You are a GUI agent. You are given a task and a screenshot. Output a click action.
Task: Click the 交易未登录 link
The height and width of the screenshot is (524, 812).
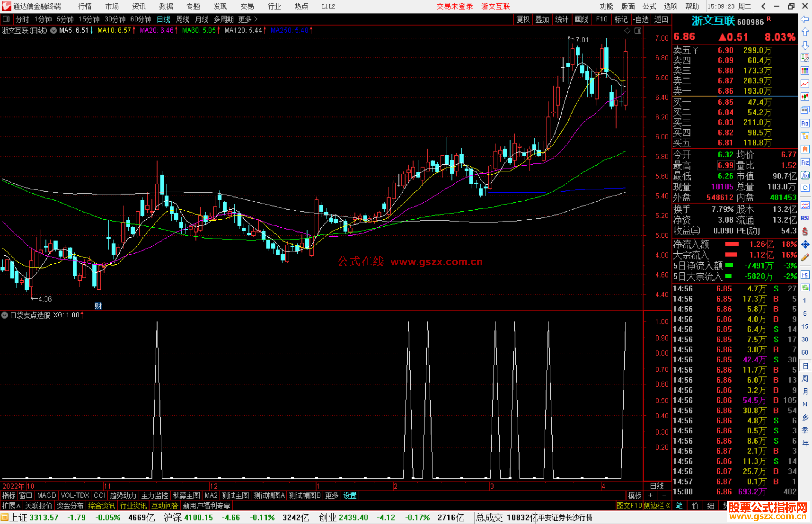coord(454,6)
